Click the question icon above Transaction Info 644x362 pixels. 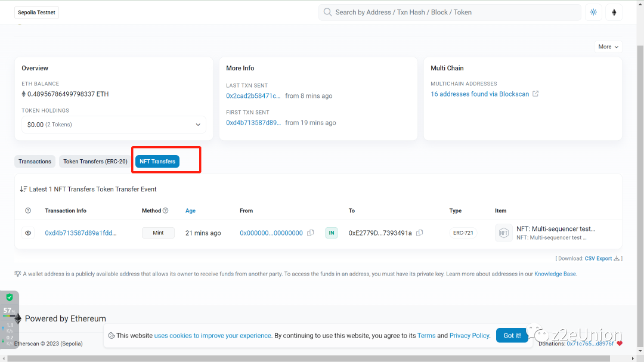pyautogui.click(x=28, y=211)
